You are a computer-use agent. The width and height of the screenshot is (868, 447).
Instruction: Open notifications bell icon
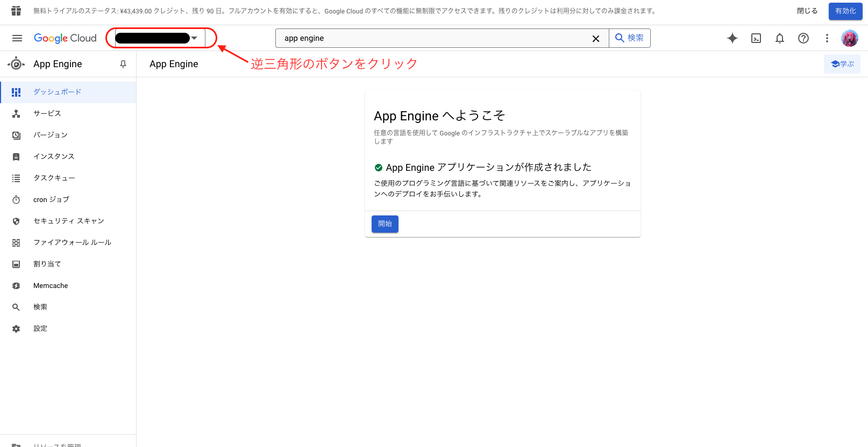pyautogui.click(x=780, y=38)
